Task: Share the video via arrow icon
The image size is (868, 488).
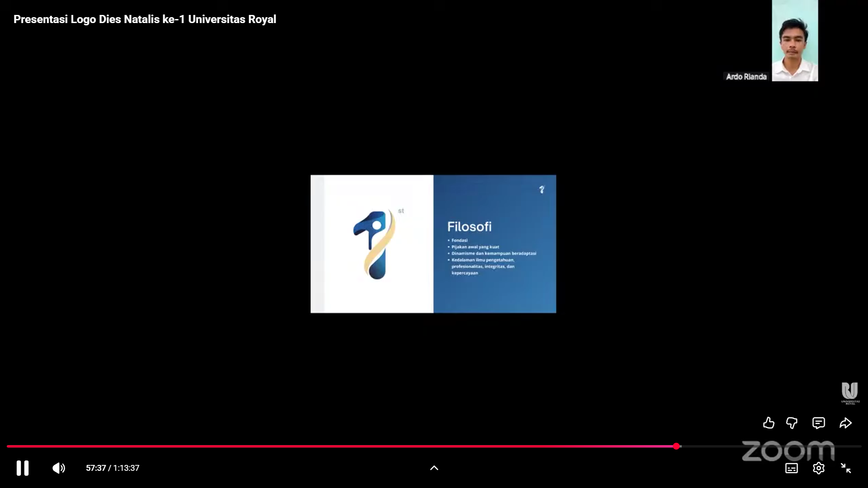Action: 845,423
